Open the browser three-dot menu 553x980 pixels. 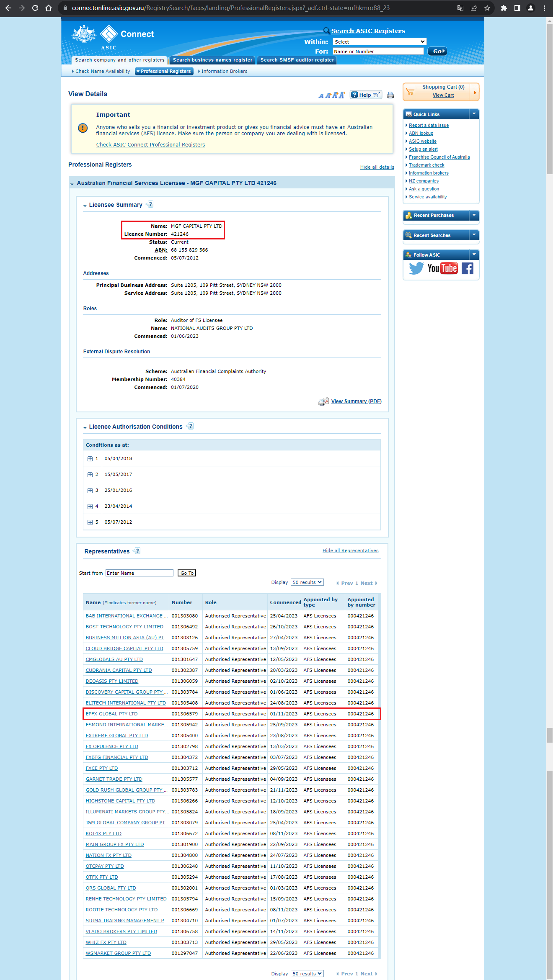(544, 8)
